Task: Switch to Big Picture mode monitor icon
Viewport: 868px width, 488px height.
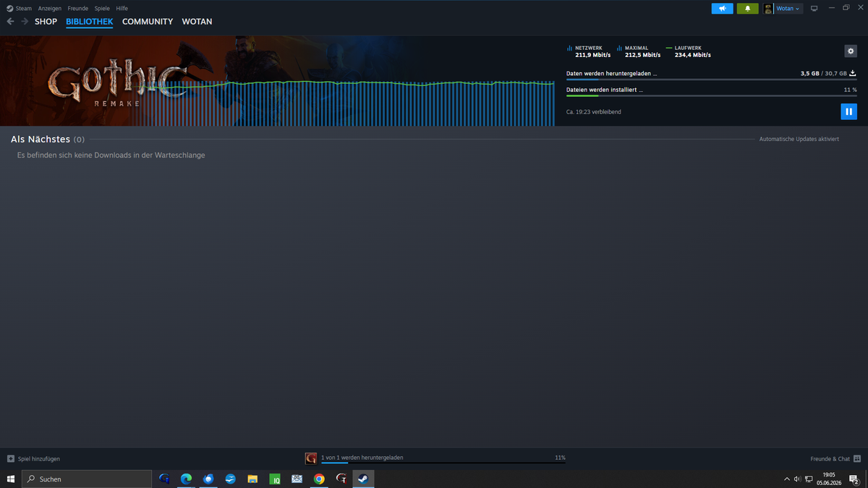Action: click(x=814, y=9)
